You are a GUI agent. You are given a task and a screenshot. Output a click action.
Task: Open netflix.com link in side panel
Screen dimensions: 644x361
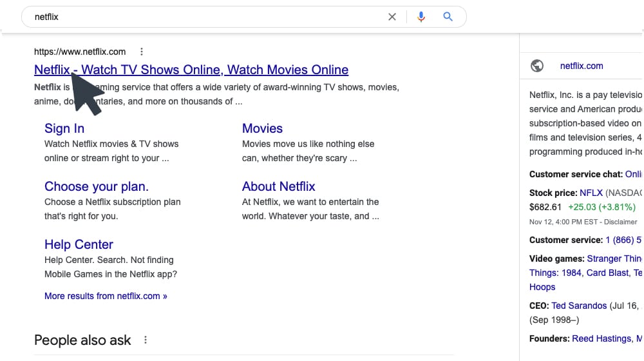click(582, 66)
